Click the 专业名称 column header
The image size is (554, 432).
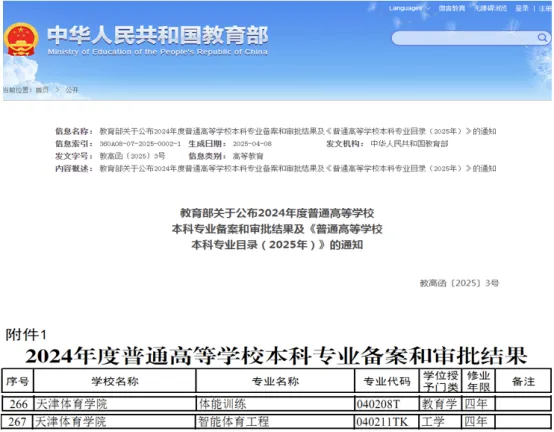[x=275, y=381]
